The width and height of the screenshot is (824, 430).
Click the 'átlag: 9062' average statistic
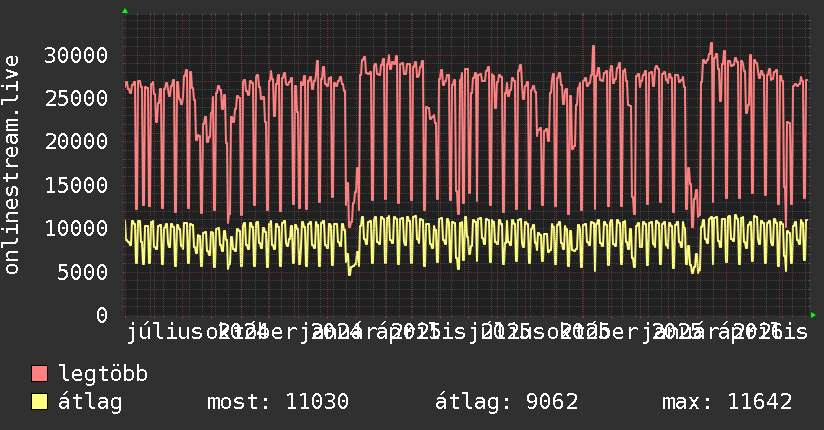tap(506, 402)
